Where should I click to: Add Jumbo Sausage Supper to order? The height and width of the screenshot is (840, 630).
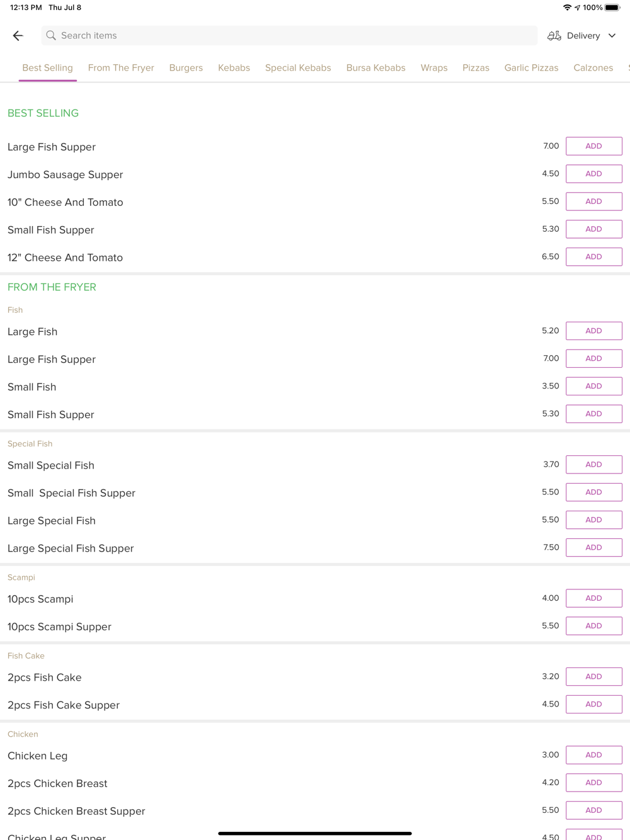tap(593, 174)
